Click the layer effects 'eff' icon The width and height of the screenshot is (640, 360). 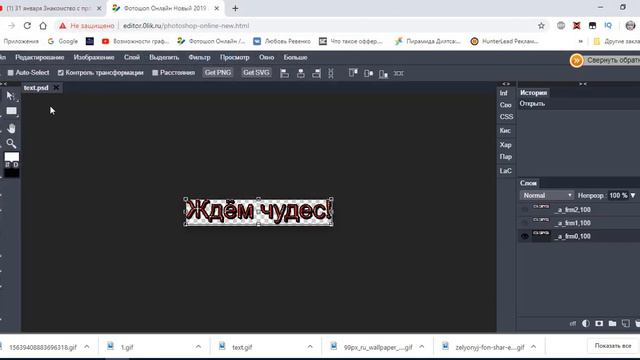point(573,323)
